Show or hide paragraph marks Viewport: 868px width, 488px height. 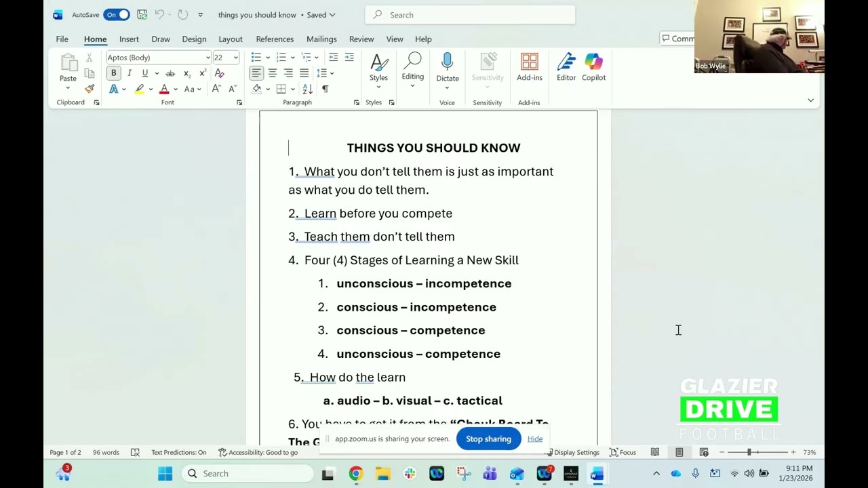[x=325, y=89]
